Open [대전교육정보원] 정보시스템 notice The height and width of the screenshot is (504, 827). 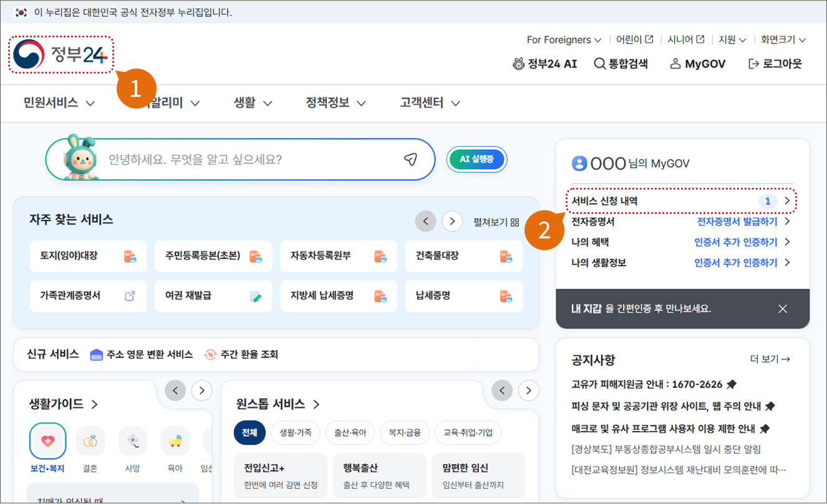click(x=679, y=470)
